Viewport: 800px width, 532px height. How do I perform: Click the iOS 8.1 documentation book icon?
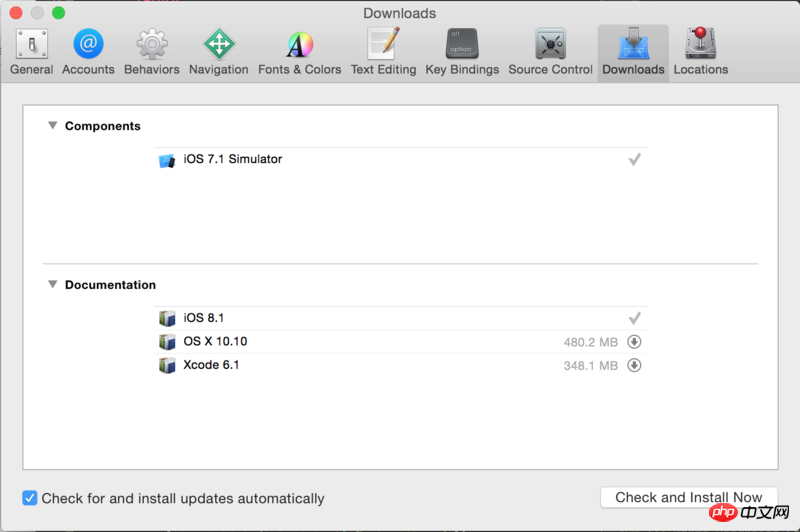click(x=167, y=318)
